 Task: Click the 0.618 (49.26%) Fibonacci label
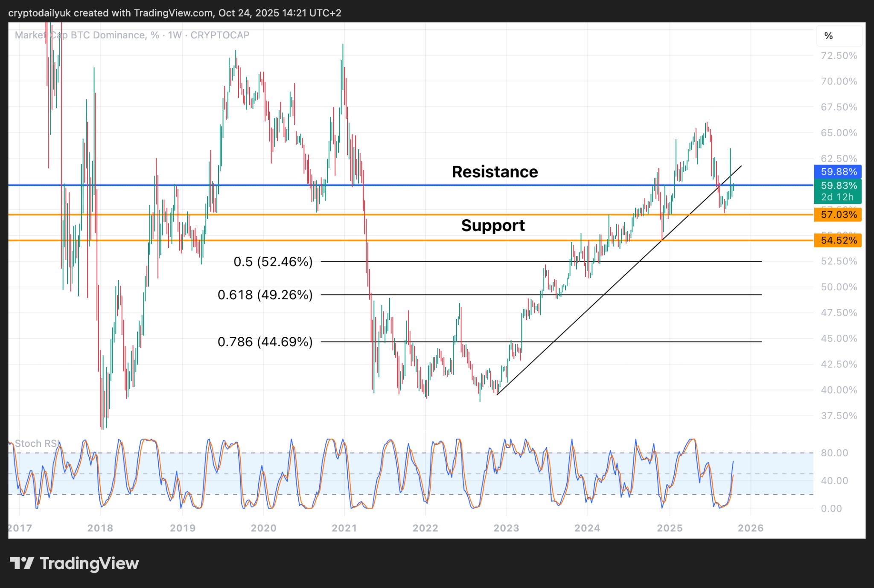265,295
